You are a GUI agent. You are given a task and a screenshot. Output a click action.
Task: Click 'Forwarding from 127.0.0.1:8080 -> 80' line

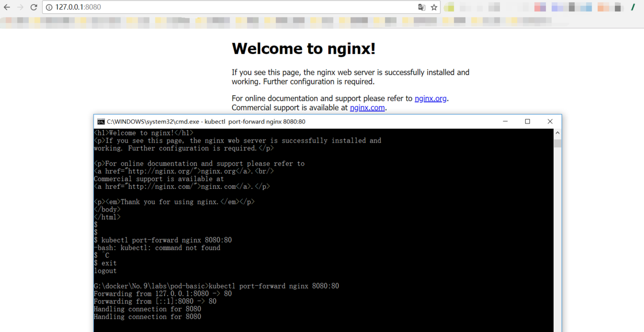click(x=163, y=294)
